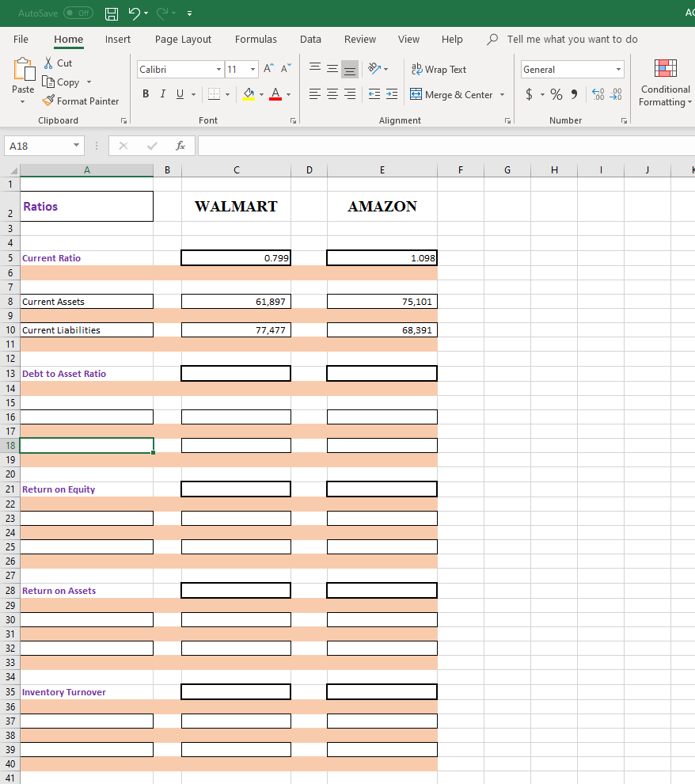Viewport: 695px width, 784px height.
Task: Open the Clipboard dialog launcher
Action: click(x=123, y=120)
